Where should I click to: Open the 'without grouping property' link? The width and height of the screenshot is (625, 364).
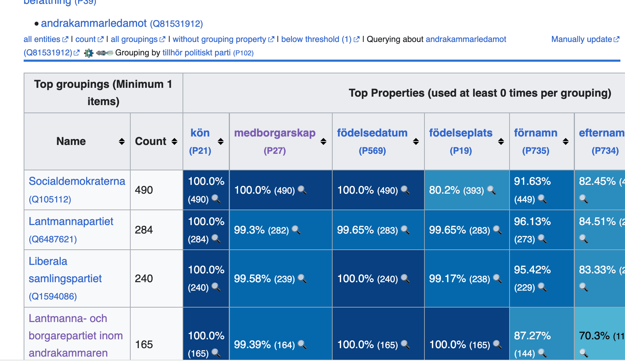click(x=219, y=39)
